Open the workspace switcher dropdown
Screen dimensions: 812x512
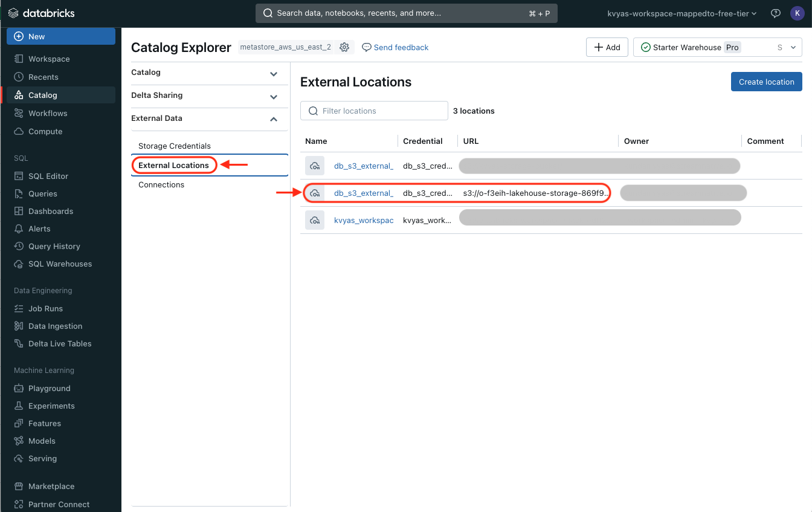point(682,13)
